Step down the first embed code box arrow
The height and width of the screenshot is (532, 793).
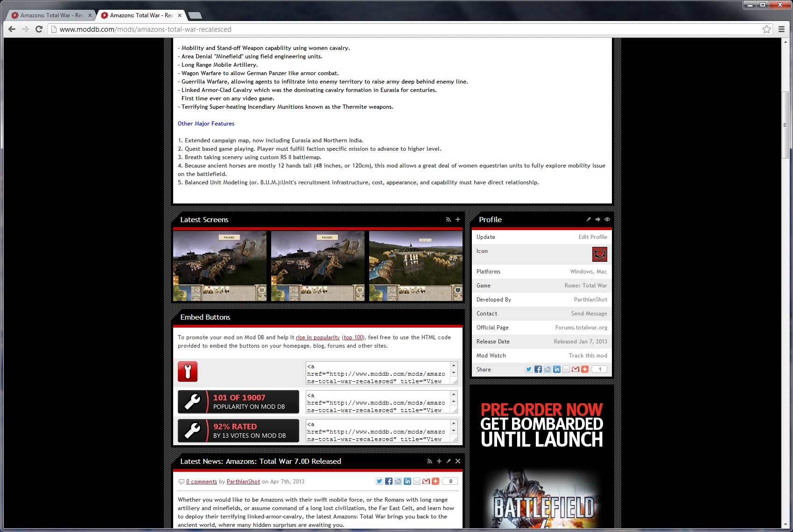tap(454, 373)
